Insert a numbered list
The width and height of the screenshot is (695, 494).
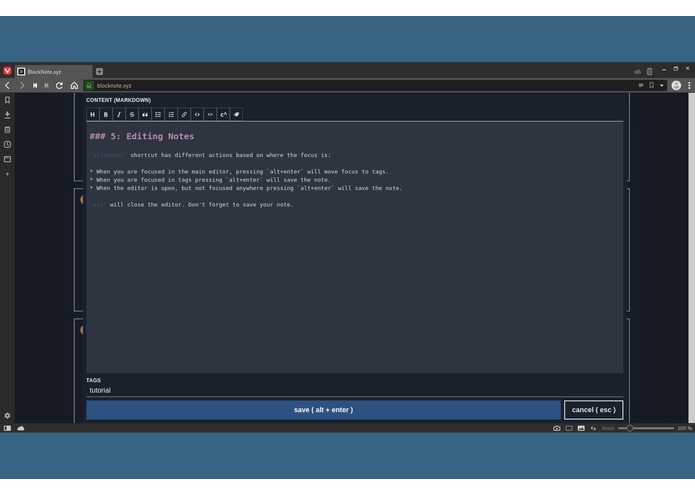tap(171, 114)
